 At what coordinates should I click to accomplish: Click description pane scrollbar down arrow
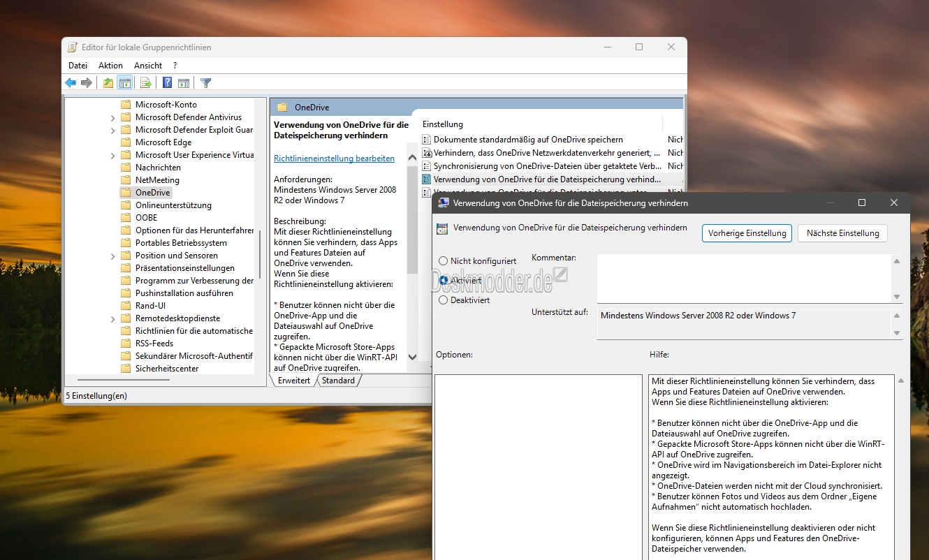412,357
